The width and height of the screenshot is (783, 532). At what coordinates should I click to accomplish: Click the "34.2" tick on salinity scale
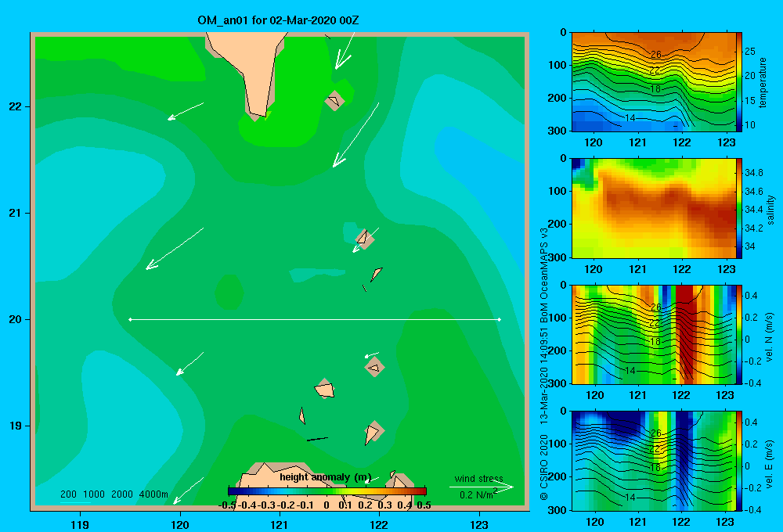753,228
